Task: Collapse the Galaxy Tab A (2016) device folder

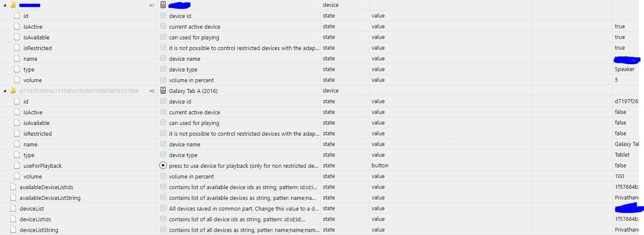Action: tap(5, 91)
